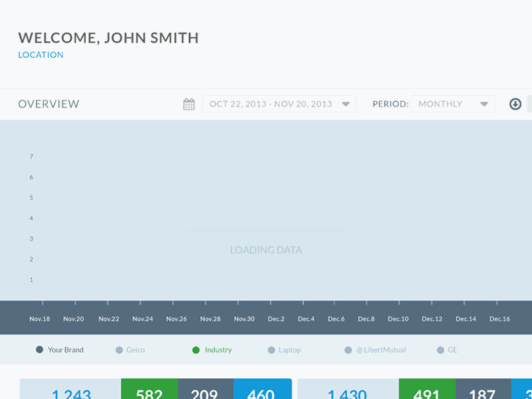Screen dimensions: 532x399
Task: Select the Nov.30 timeline marker
Action: 244,319
